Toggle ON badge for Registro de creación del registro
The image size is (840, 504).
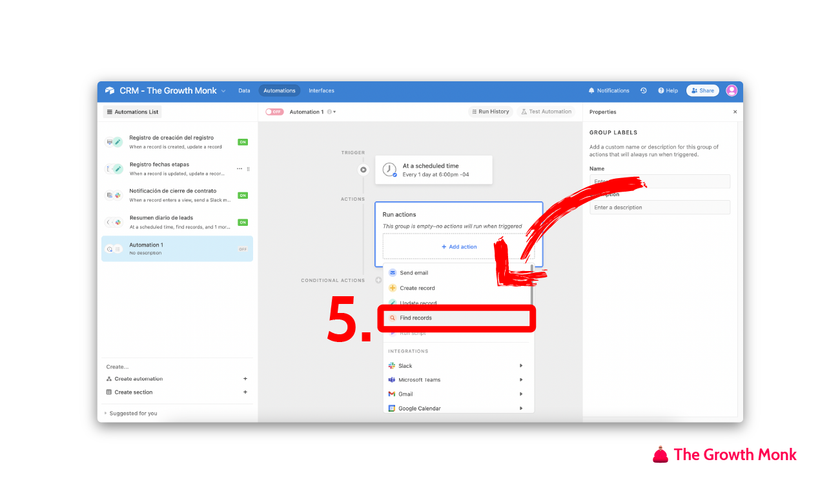pyautogui.click(x=243, y=142)
